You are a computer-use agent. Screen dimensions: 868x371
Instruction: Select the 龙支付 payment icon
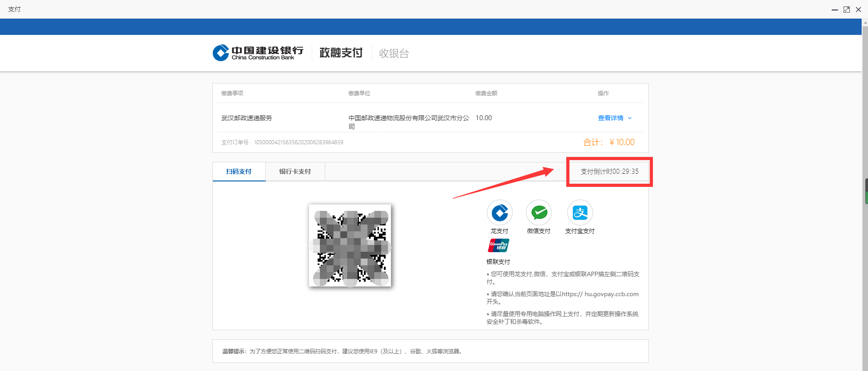pos(500,213)
